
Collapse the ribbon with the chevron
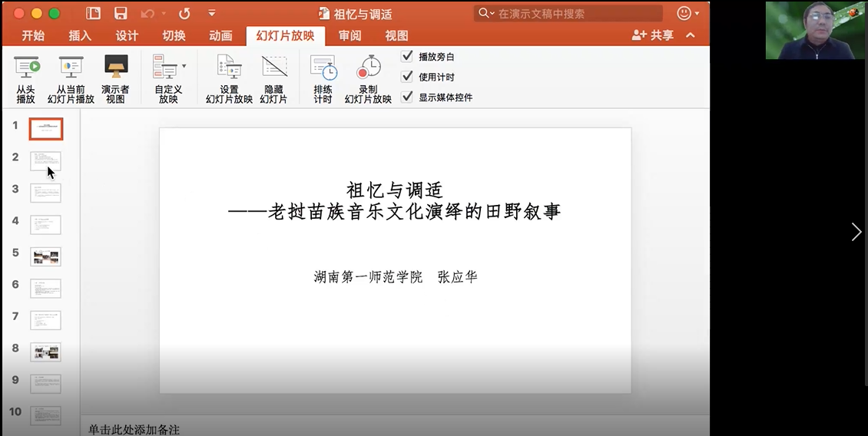click(x=690, y=35)
